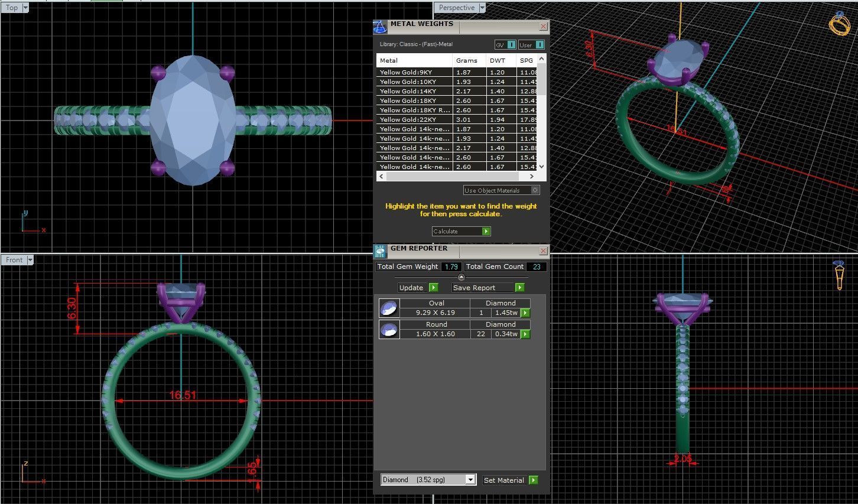Click the 0.34tw weight cell
Viewport: 858px width, 504px height.
[x=506, y=334]
